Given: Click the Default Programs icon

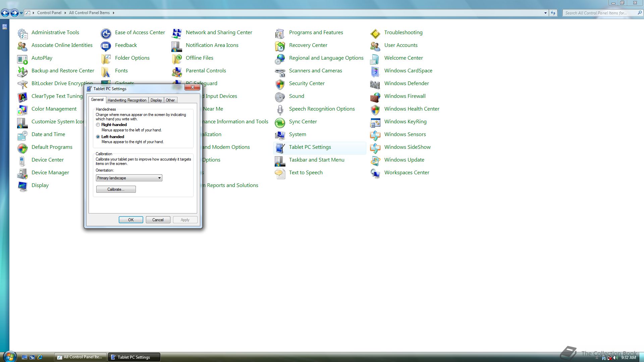Looking at the screenshot, I should (22, 148).
